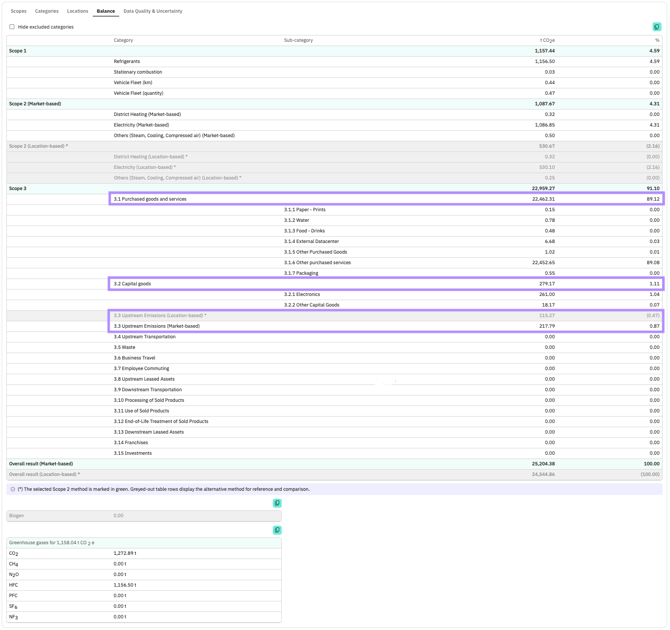670x630 pixels.
Task: Click the Sub-category column header
Action: 298,40
